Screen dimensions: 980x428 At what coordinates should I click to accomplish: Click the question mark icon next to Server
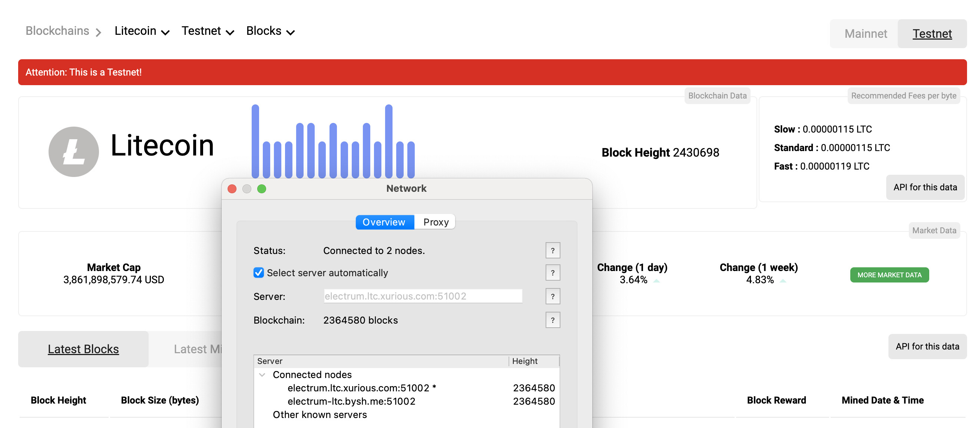[553, 296]
